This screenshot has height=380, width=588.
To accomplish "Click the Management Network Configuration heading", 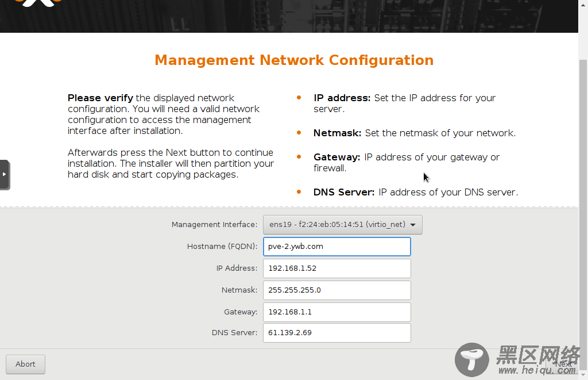I will pos(294,60).
